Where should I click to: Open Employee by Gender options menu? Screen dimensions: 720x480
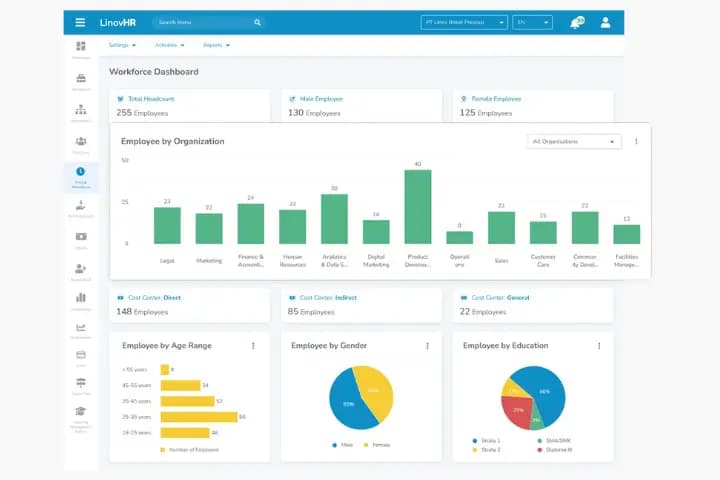pos(428,345)
